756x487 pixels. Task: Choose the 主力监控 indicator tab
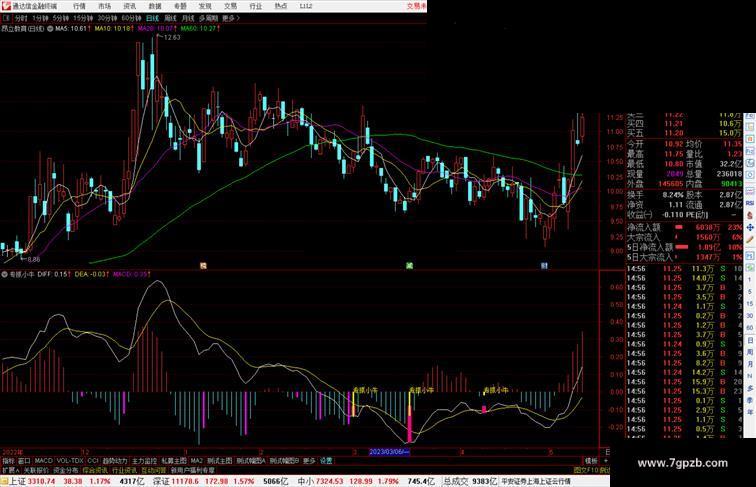click(144, 461)
